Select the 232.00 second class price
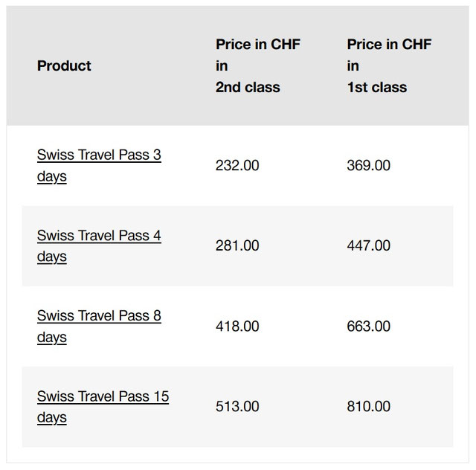The height and width of the screenshot is (470, 476). [237, 165]
